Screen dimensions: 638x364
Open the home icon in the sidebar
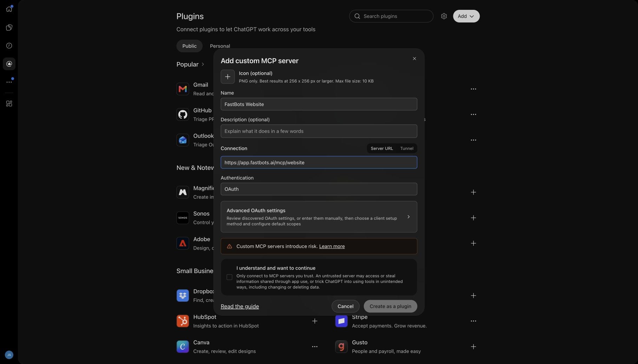point(9,9)
